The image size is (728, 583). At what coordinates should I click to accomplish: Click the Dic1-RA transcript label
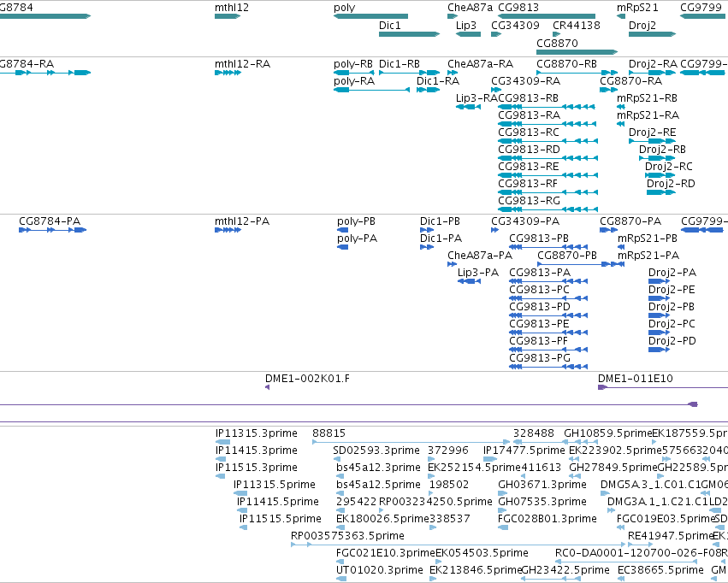(438, 81)
